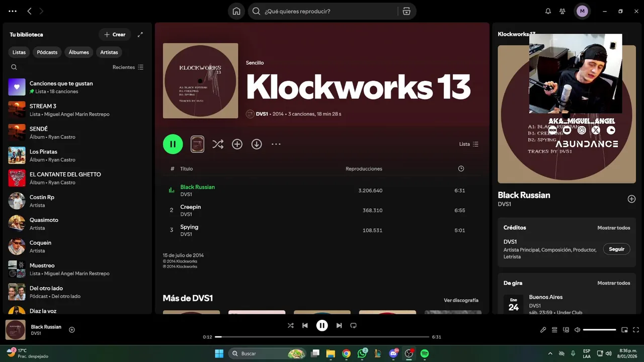Show all tour dates with Mostrar todos
Screen dimensions: 644x362
pyautogui.click(x=613, y=283)
